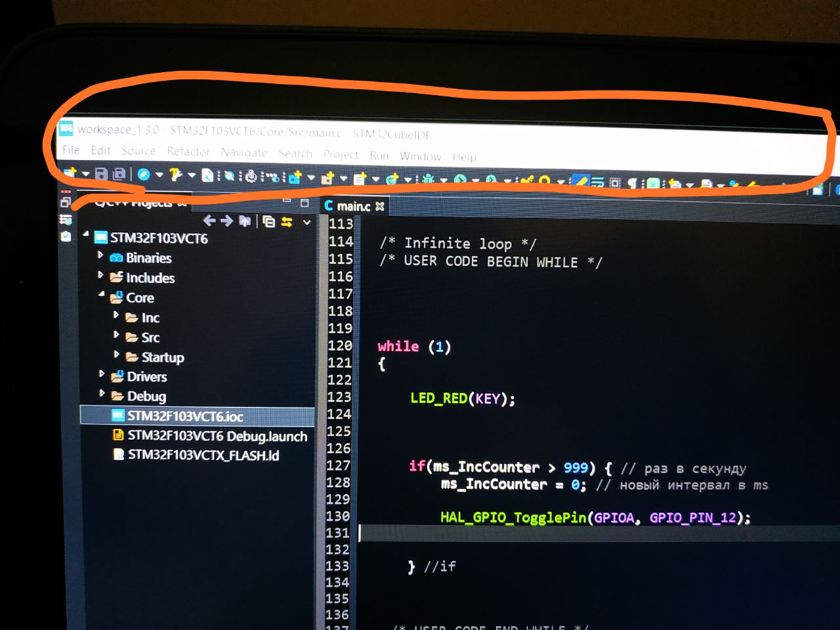This screenshot has width=840, height=630.
Task: Select the Startup folder label
Action: [163, 357]
